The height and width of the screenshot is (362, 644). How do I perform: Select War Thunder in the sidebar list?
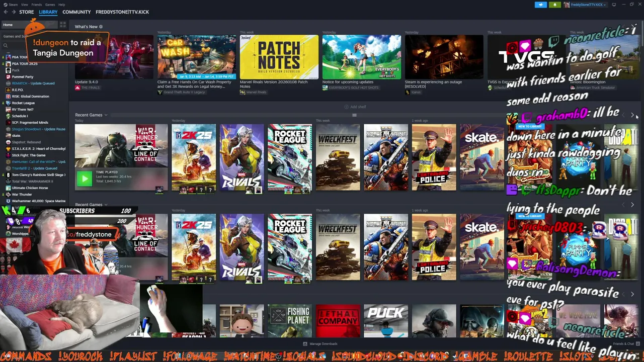(22, 194)
